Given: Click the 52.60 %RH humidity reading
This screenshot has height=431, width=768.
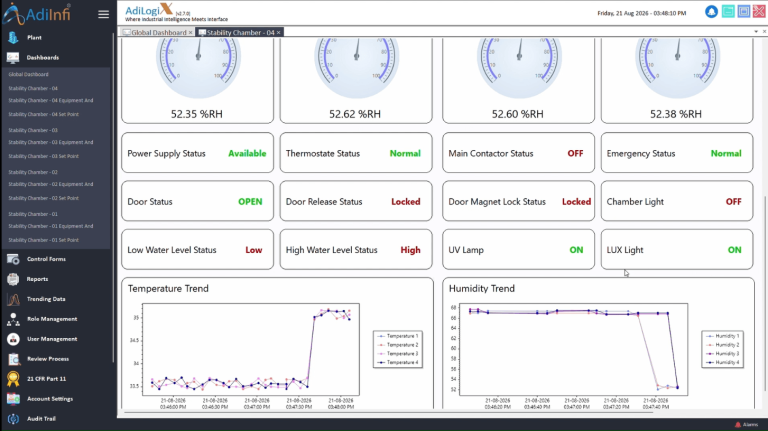Looking at the screenshot, I should tap(517, 114).
